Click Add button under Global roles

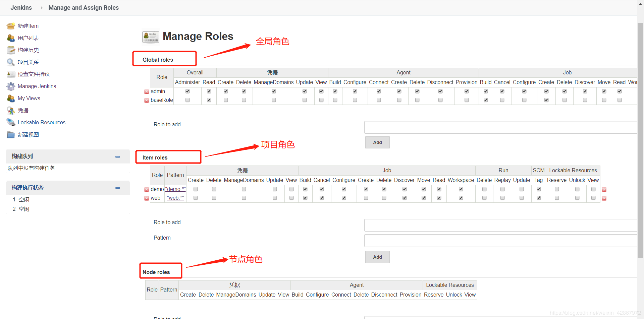point(377,142)
